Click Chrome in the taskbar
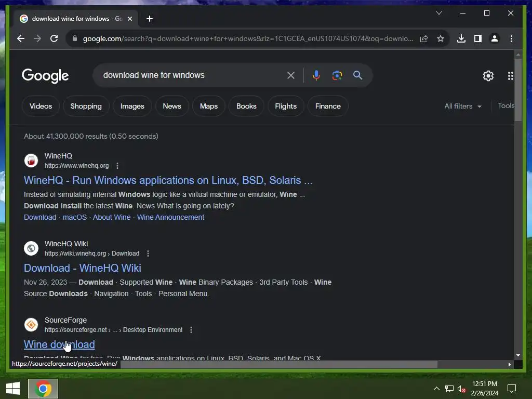Screen dimensions: 532x399 click(43, 389)
